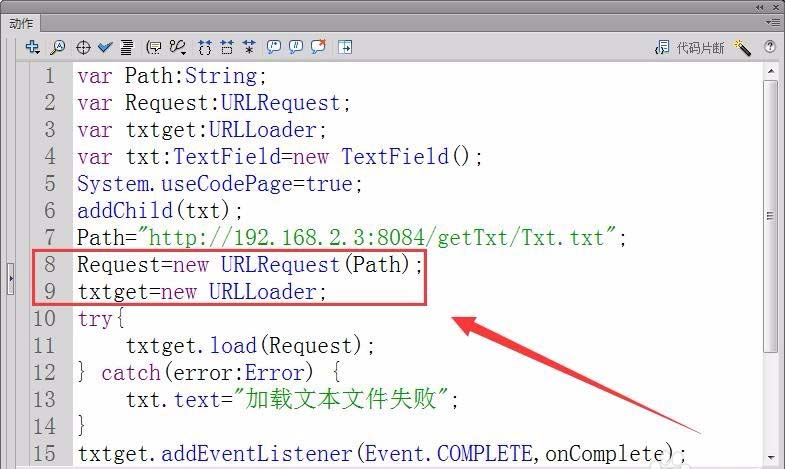
Task: Select the 动作 panel tab
Action: (x=21, y=22)
